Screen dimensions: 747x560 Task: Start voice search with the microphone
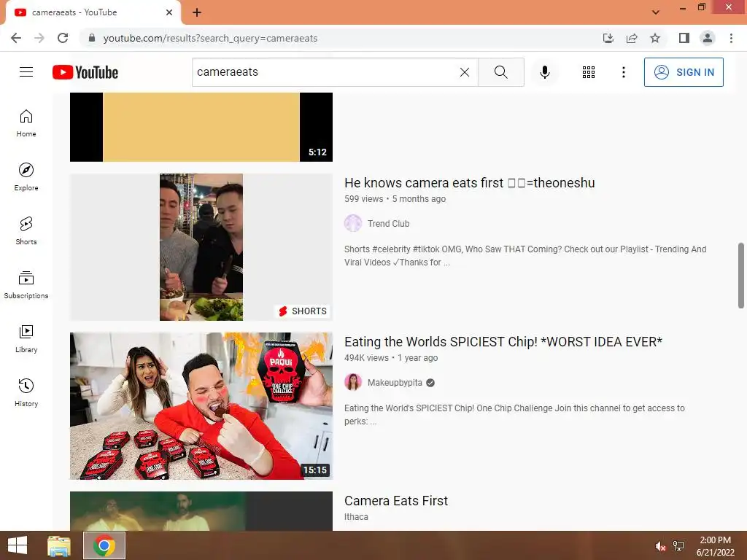(544, 72)
